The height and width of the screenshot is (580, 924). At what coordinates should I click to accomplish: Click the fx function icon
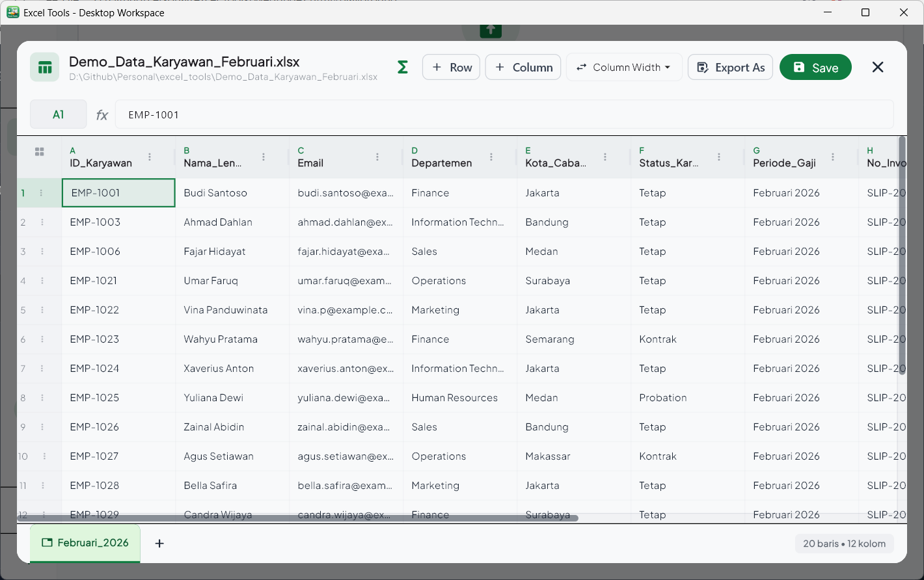coord(102,115)
